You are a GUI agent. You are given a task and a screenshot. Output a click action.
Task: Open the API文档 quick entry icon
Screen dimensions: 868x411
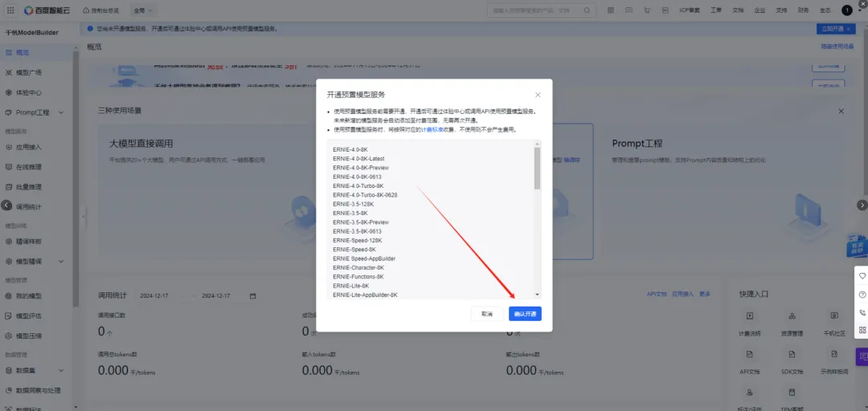pyautogui.click(x=750, y=354)
